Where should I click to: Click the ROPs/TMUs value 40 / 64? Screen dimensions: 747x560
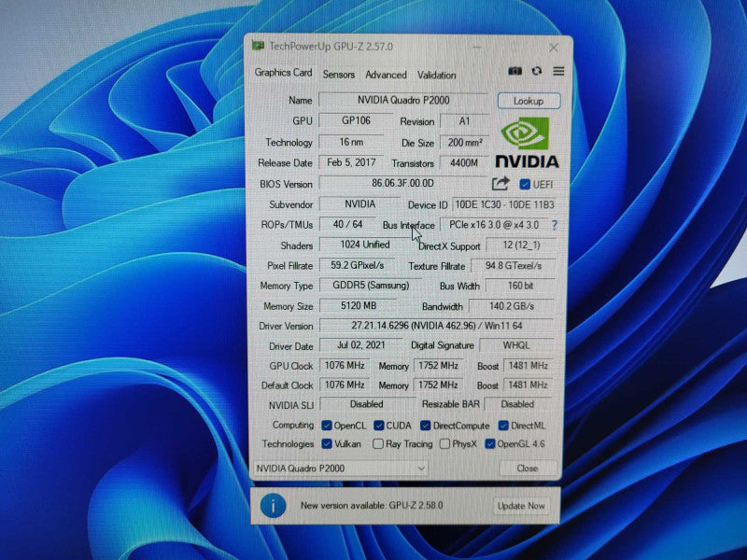coord(347,224)
